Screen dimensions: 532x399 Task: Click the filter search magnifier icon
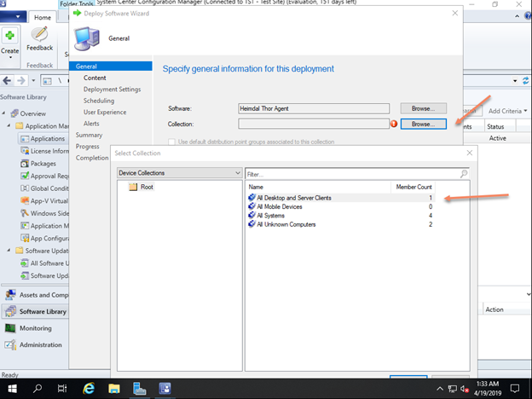464,174
